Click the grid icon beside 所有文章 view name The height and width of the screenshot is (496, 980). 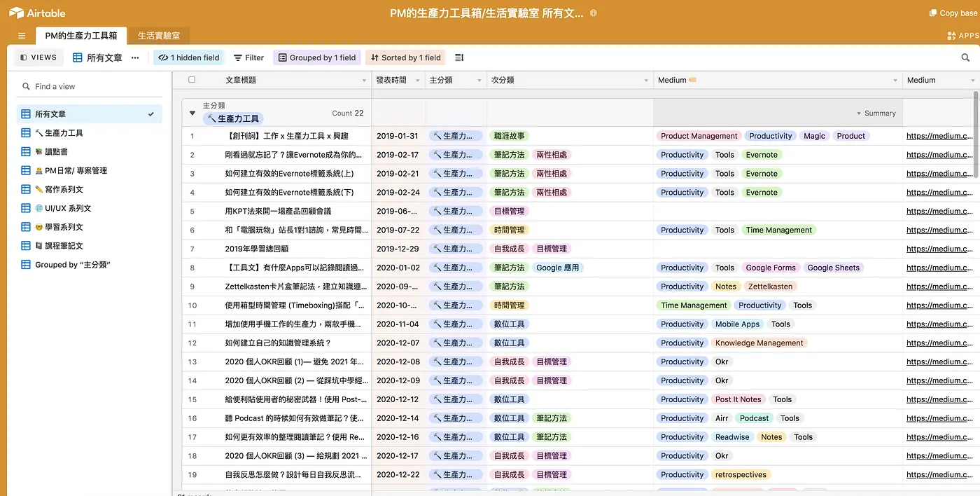coord(77,57)
